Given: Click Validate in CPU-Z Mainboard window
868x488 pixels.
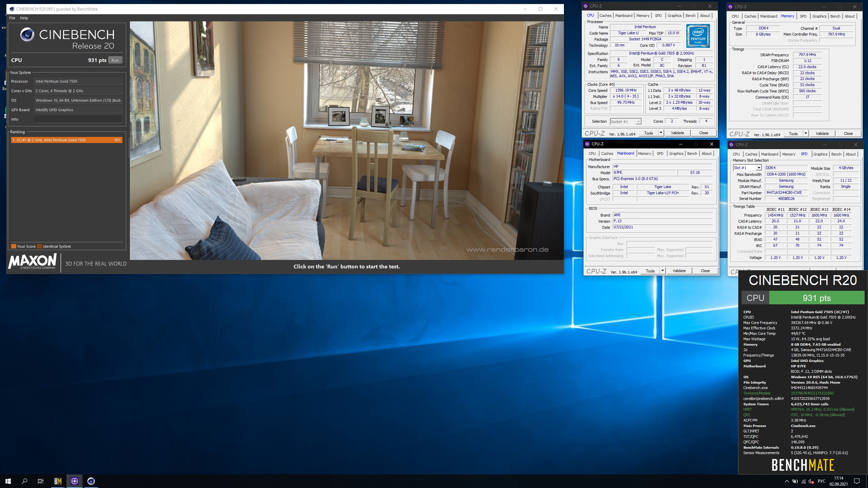Looking at the screenshot, I should 679,271.
